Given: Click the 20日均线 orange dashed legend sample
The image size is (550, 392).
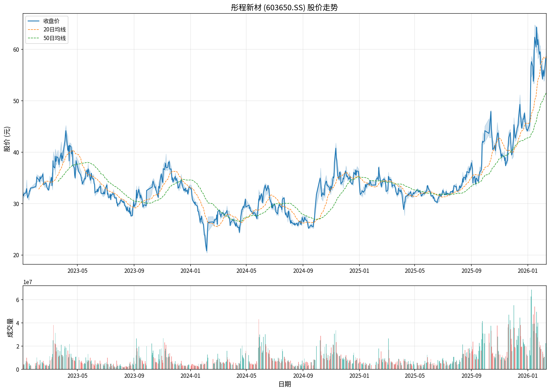Looking at the screenshot, I should coord(34,30).
